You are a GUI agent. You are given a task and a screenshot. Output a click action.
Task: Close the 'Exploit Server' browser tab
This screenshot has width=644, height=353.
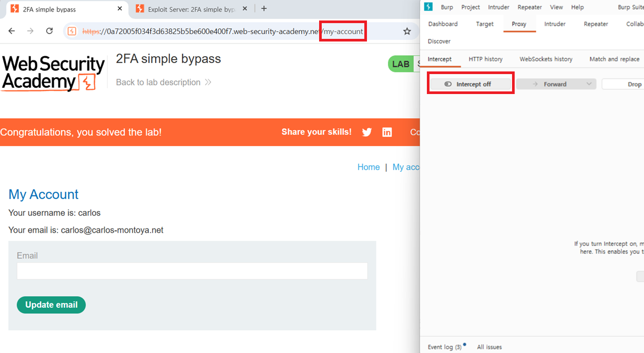pyautogui.click(x=244, y=9)
